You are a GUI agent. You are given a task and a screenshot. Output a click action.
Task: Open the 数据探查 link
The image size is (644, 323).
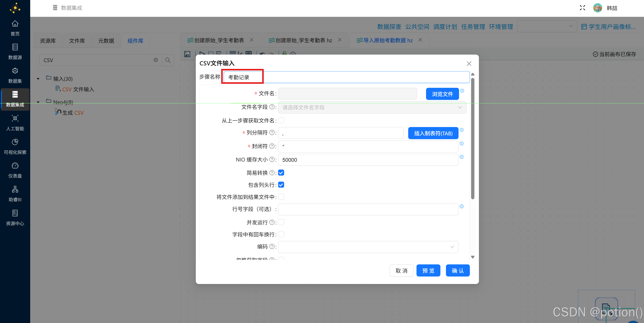point(389,26)
